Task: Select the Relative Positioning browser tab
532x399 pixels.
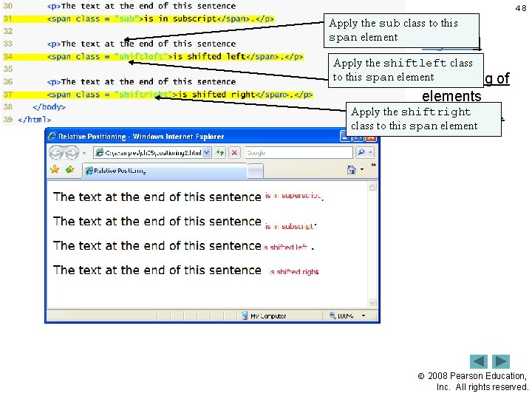Action: coord(166,171)
